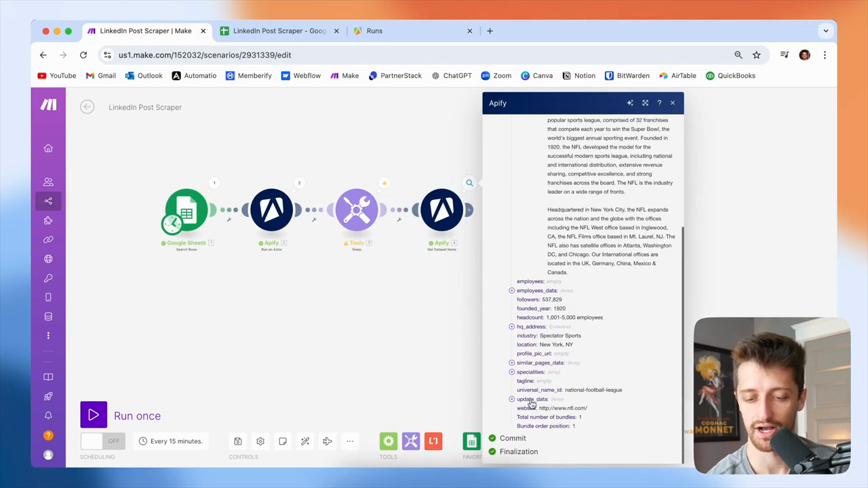The width and height of the screenshot is (868, 488).
Task: Click the explain flow airplane icon
Action: [328, 441]
